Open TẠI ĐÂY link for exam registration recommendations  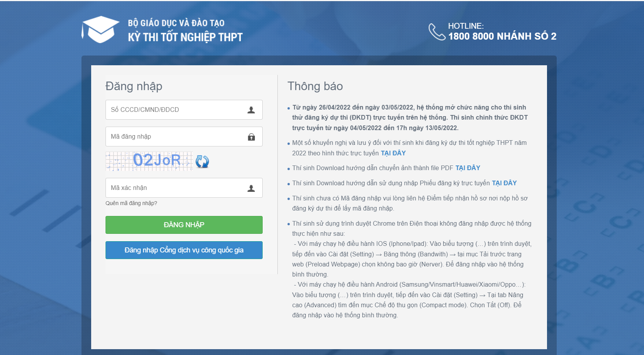click(x=393, y=153)
